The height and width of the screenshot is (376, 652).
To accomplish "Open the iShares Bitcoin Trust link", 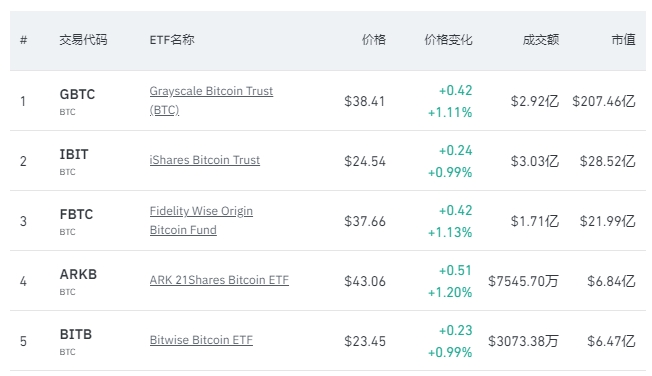I will pos(205,160).
